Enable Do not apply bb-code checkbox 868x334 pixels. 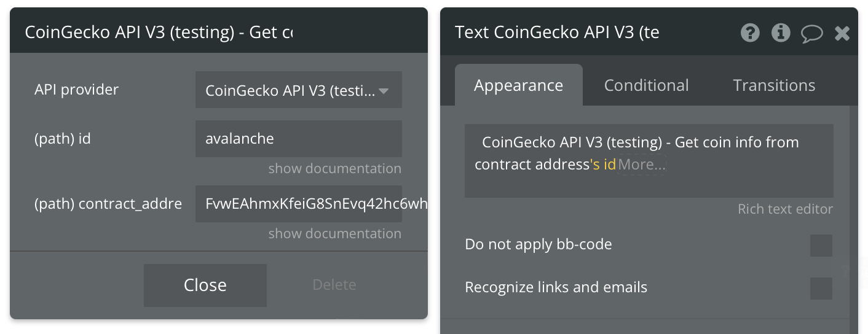[x=821, y=245]
